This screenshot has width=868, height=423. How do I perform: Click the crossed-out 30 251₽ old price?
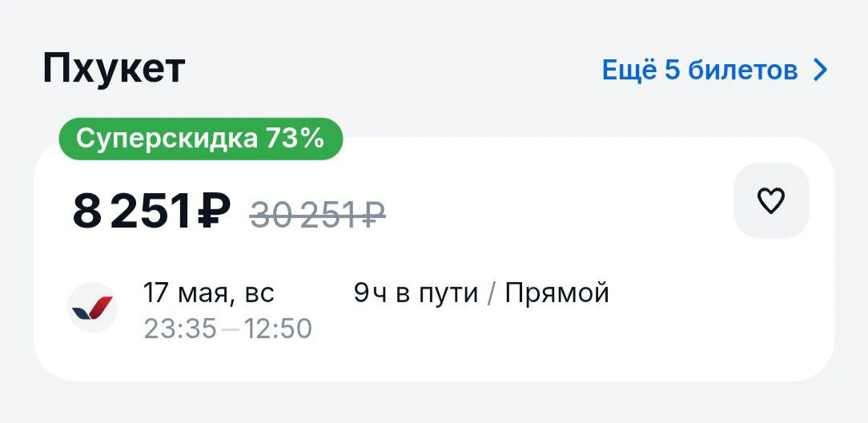click(318, 212)
